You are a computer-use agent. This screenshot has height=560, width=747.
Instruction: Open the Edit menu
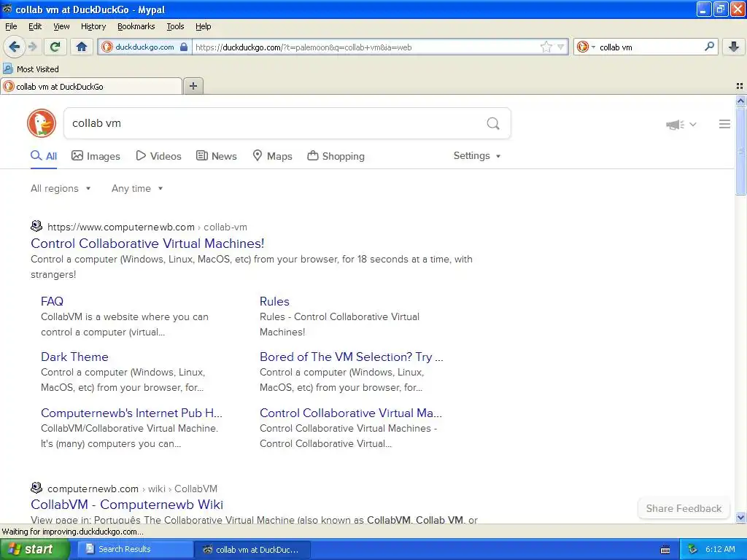[35, 26]
